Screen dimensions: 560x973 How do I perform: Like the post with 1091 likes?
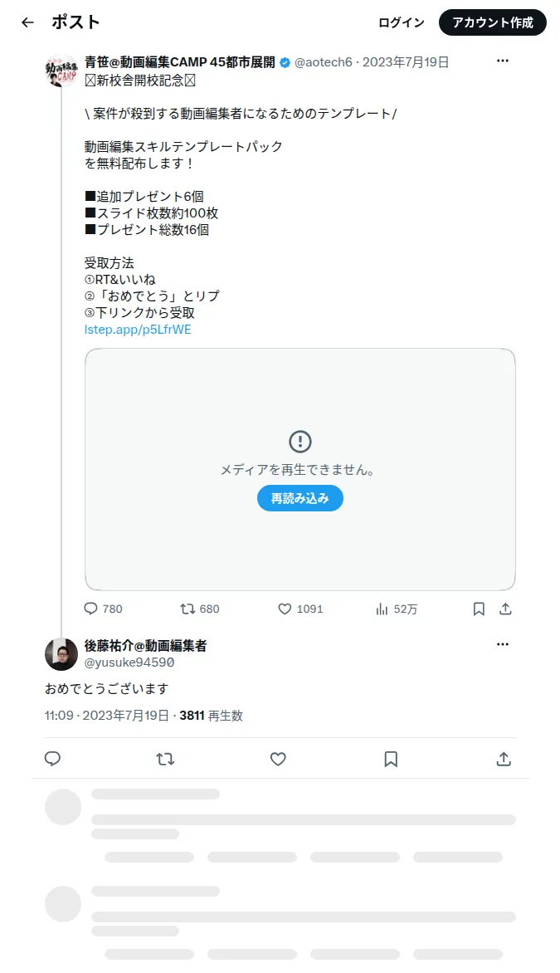301,609
